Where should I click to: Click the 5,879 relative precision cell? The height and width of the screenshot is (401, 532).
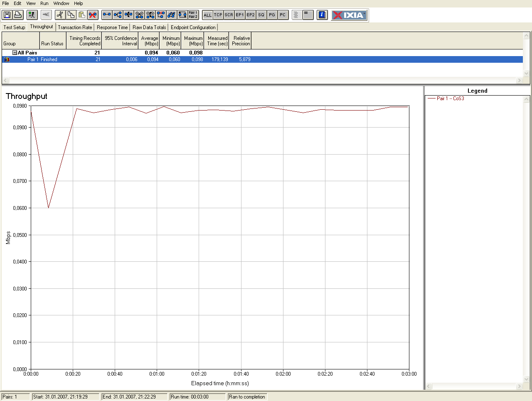point(245,59)
